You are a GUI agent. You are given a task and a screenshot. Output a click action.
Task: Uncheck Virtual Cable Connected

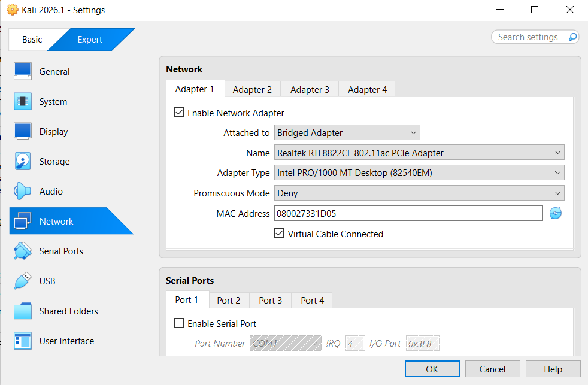[x=279, y=234]
